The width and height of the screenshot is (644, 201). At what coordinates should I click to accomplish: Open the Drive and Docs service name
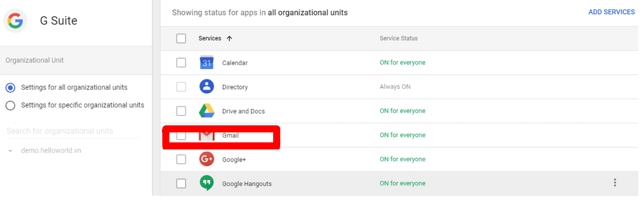click(x=243, y=111)
